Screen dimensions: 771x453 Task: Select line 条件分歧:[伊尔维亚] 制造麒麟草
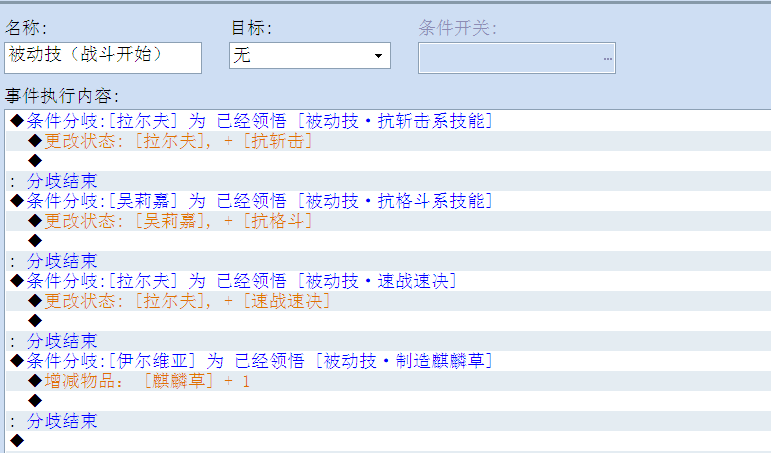(x=388, y=361)
